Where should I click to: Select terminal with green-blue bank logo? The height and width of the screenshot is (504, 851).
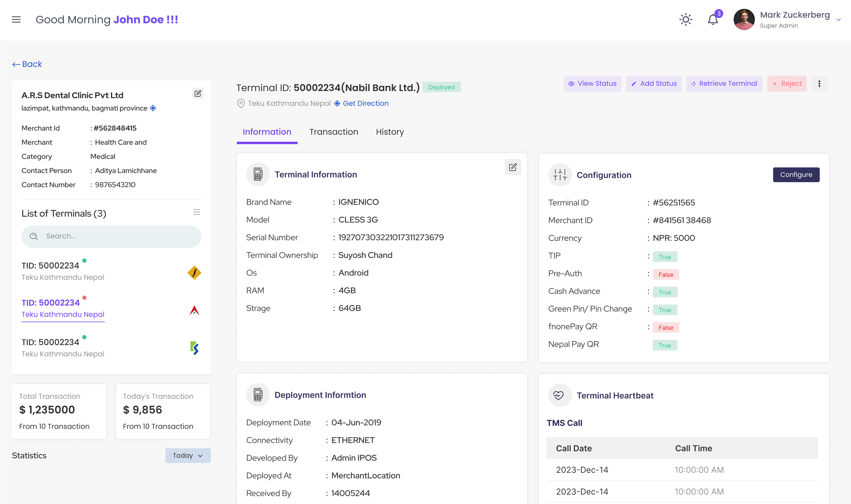tap(111, 347)
